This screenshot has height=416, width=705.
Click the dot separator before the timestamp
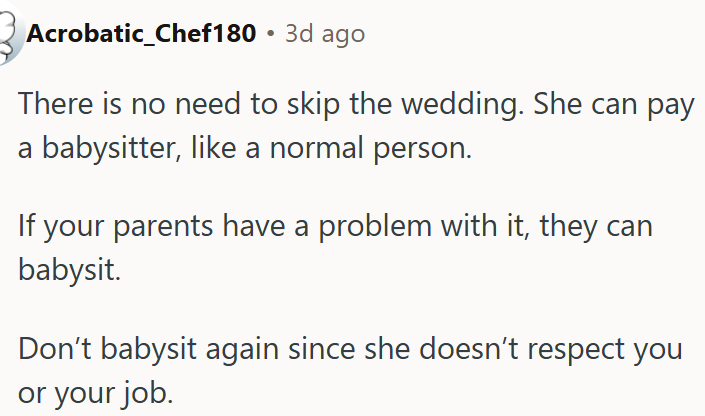coord(271,34)
